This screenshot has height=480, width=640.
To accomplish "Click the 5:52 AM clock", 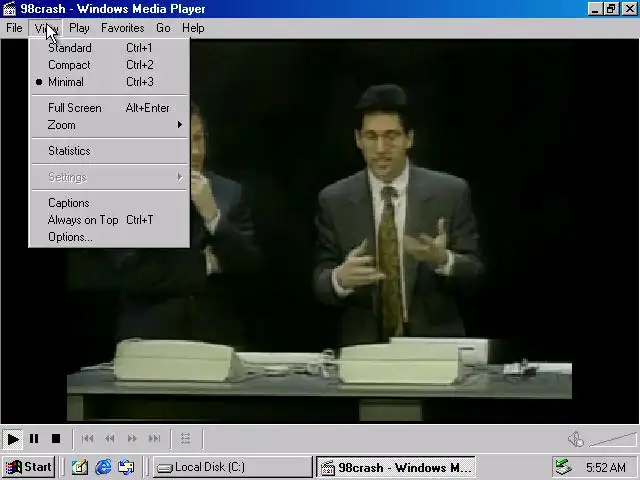I will point(606,467).
